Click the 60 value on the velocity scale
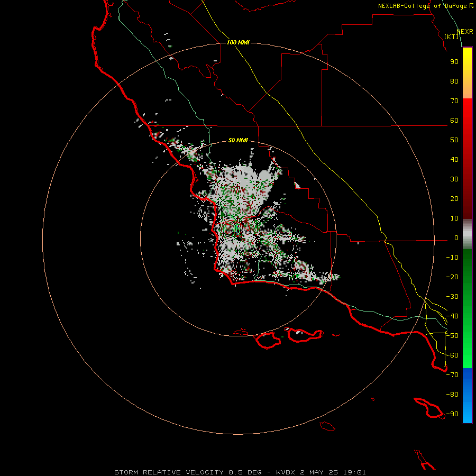This screenshot has height=476, width=476. [x=454, y=120]
